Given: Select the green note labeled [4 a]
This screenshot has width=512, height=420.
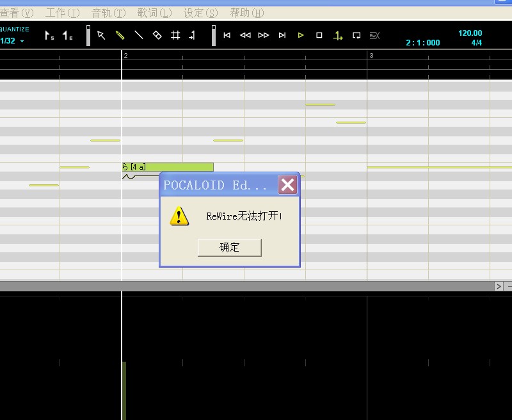Looking at the screenshot, I should 168,167.
